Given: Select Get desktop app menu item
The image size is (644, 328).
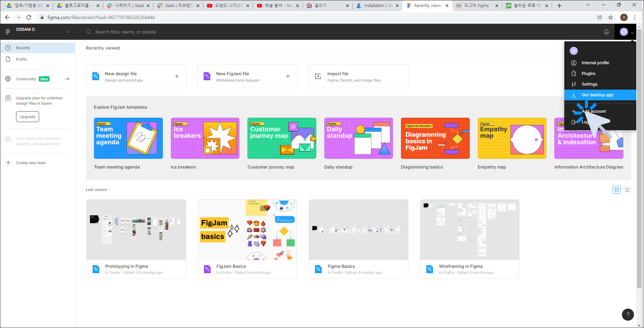Looking at the screenshot, I should tap(600, 95).
